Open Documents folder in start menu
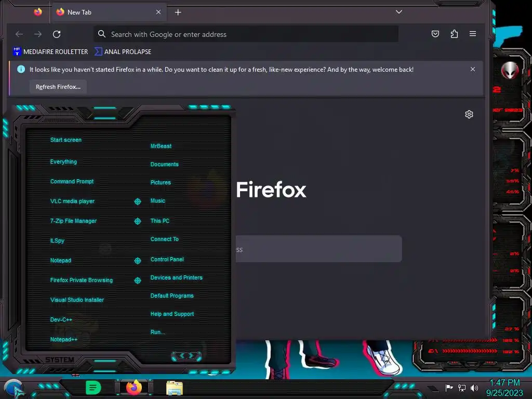 (165, 164)
